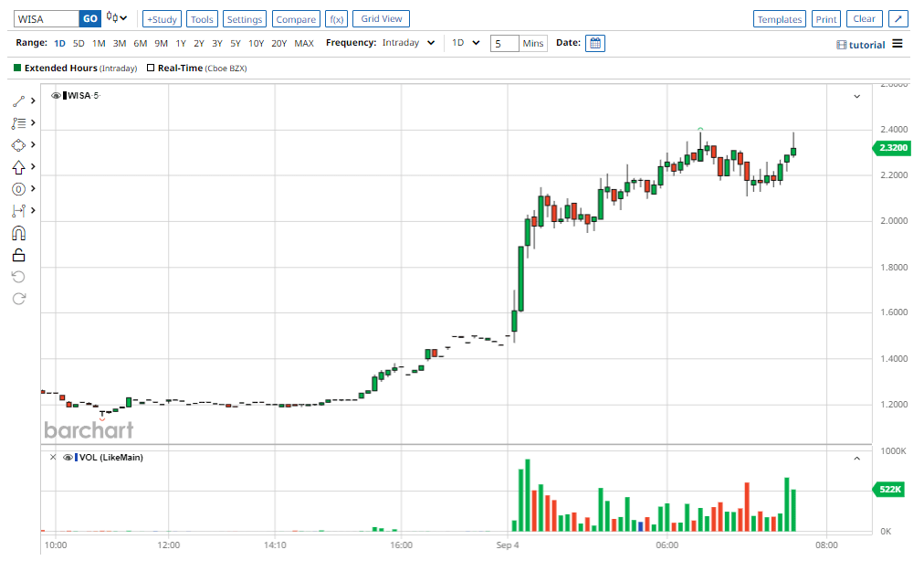Select 20Y range
This screenshot has height=571, width=924.
(278, 44)
